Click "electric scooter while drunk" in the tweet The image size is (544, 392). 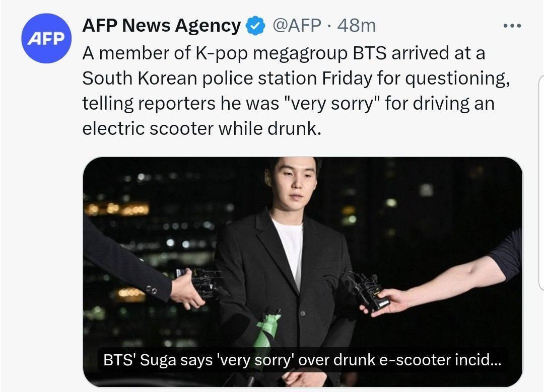tap(201, 128)
